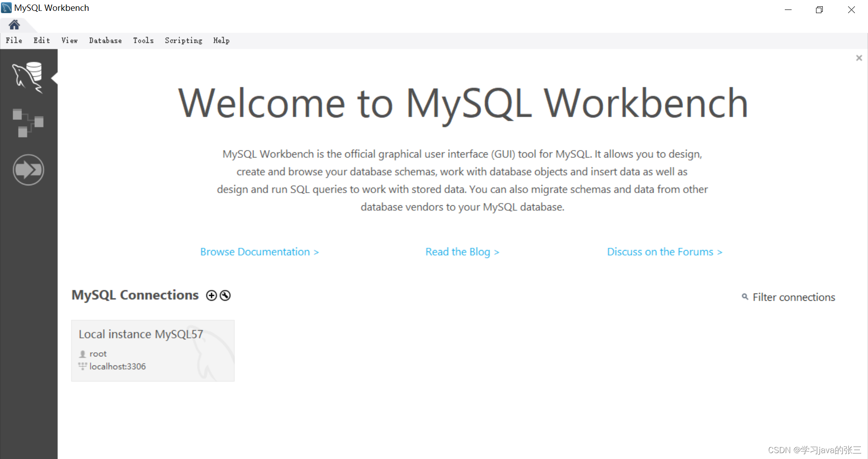Open manage connections wrench icon
This screenshot has height=459, width=868.
(x=225, y=295)
